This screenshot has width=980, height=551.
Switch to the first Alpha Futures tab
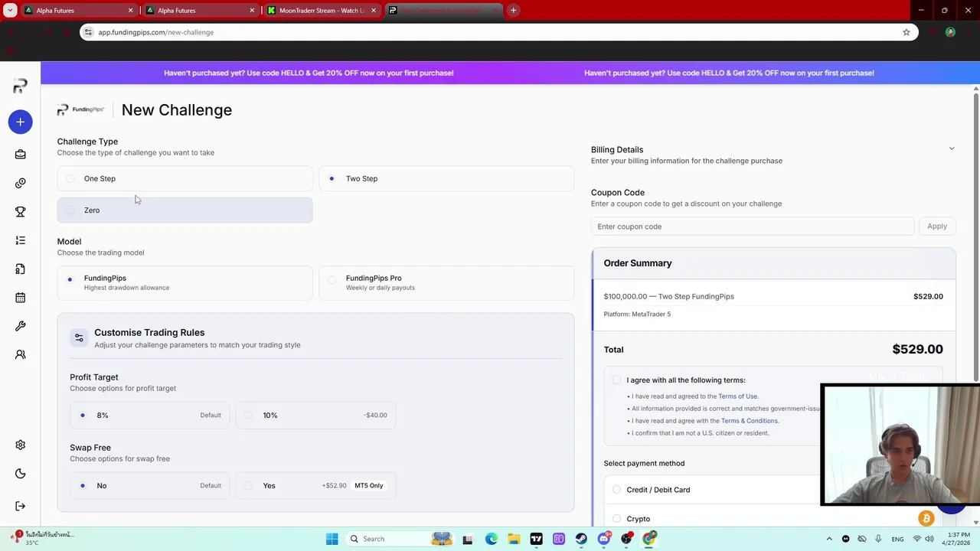point(79,10)
